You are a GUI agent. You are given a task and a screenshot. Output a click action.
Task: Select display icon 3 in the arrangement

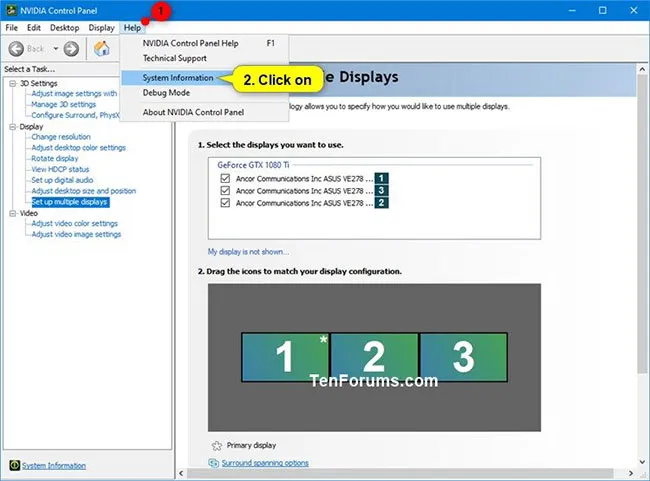pos(463,357)
